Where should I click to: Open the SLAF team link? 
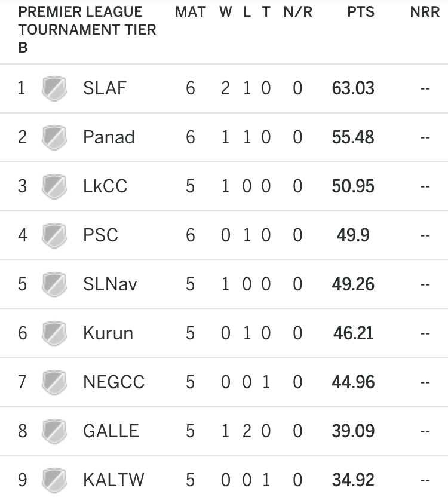pyautogui.click(x=105, y=88)
